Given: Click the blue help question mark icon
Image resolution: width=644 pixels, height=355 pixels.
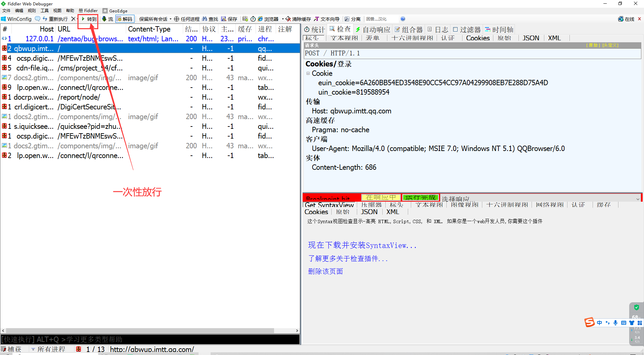Looking at the screenshot, I should tap(403, 19).
